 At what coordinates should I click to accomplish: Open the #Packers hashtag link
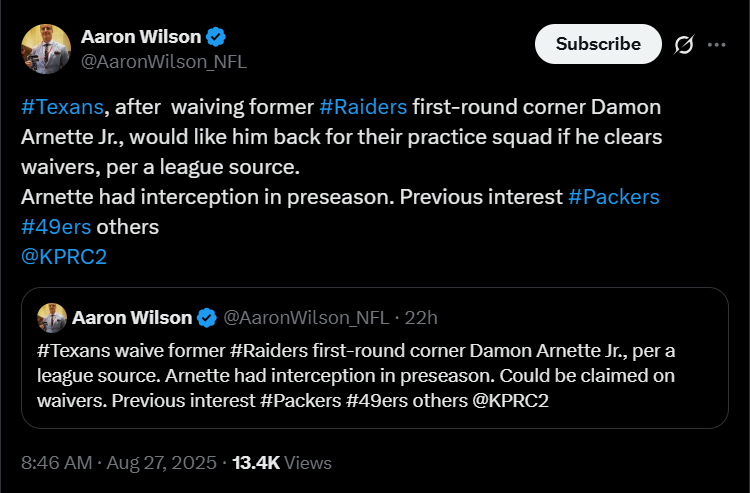pyautogui.click(x=614, y=197)
